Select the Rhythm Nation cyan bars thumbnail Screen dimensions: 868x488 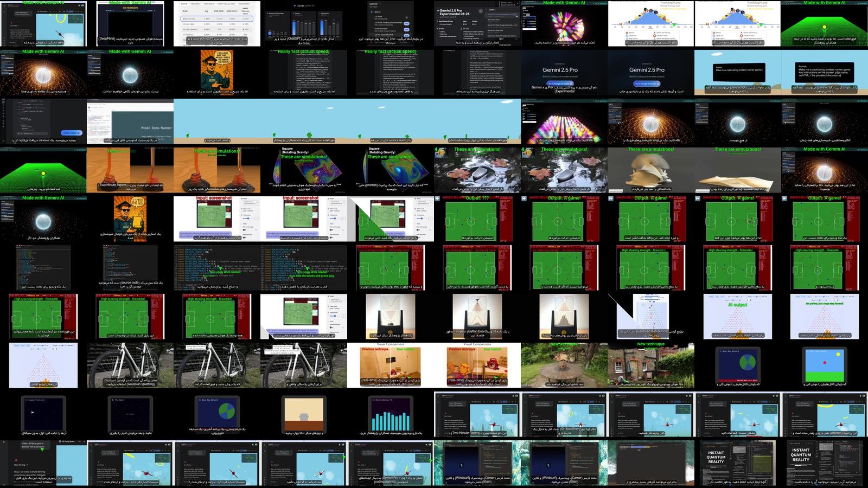pyautogui.click(x=390, y=414)
